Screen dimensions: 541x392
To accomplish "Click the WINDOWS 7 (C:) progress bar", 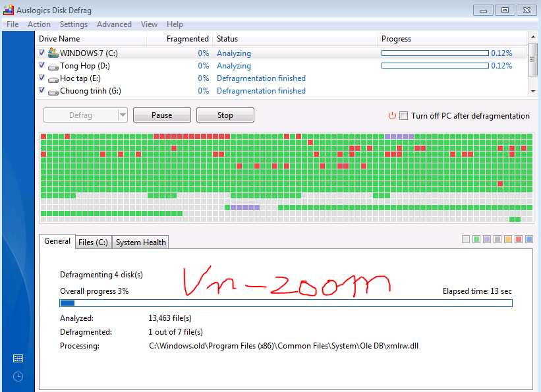I will click(x=435, y=53).
